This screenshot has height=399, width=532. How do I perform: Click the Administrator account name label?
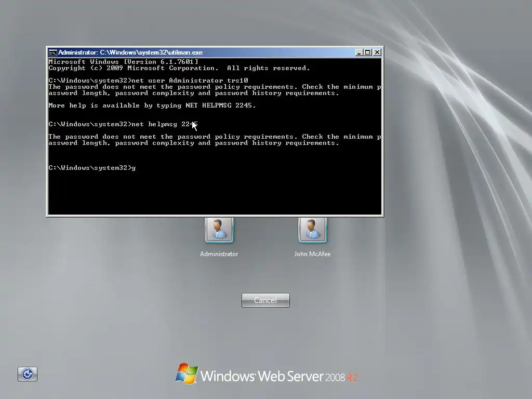219,254
